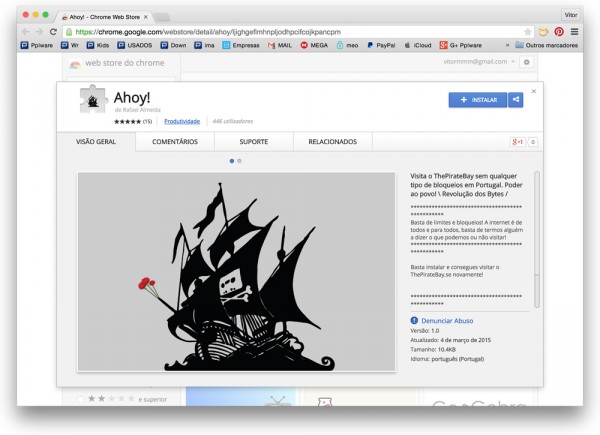The image size is (600, 435).
Task: Open the G+ Pplware bookmark
Action: click(461, 45)
